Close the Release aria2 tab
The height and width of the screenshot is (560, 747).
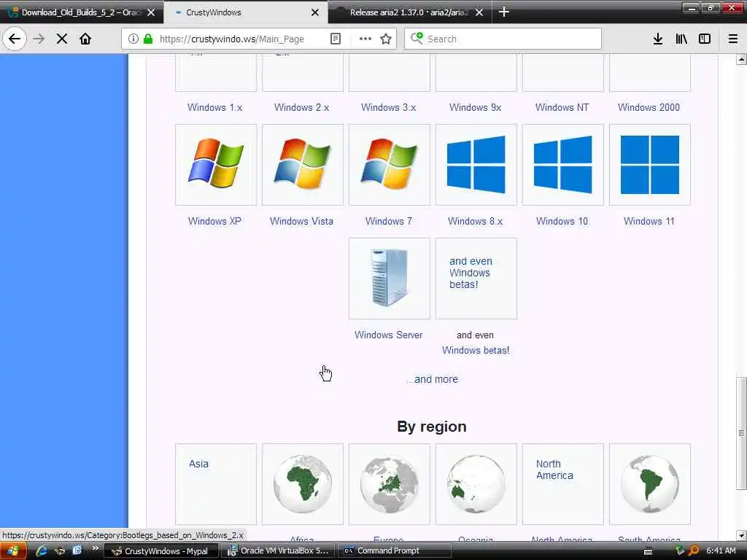click(x=479, y=12)
